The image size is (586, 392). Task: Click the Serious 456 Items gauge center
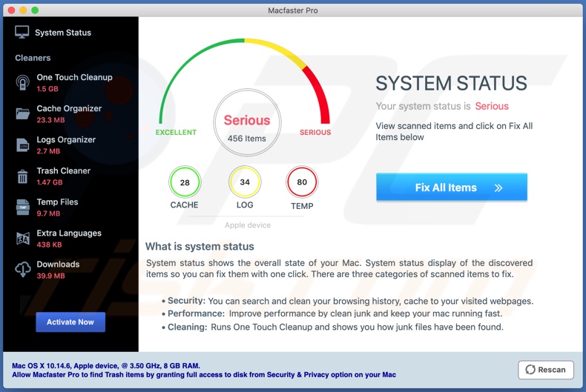point(247,122)
